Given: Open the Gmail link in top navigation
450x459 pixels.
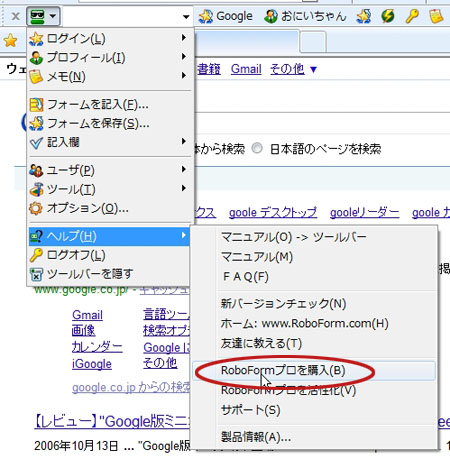Looking at the screenshot, I should tap(246, 69).
